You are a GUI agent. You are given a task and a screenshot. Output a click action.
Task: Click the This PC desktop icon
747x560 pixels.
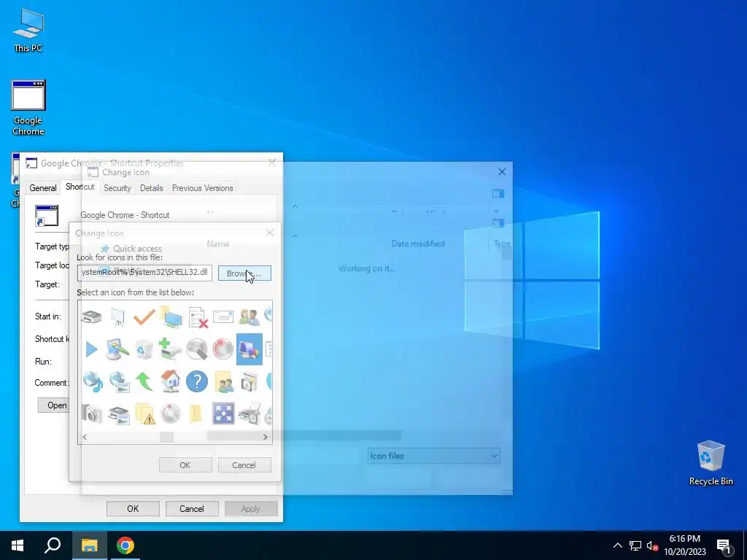(x=28, y=30)
